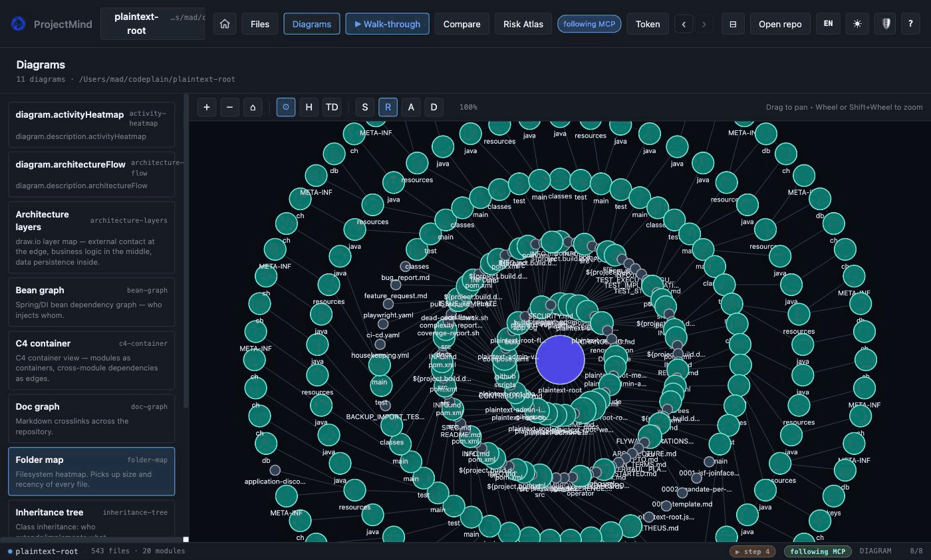
Task: Open the Files tab
Action: pos(260,24)
